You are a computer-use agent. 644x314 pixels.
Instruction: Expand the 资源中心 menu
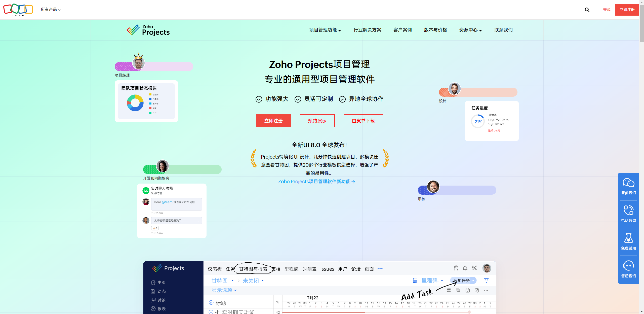click(x=470, y=30)
